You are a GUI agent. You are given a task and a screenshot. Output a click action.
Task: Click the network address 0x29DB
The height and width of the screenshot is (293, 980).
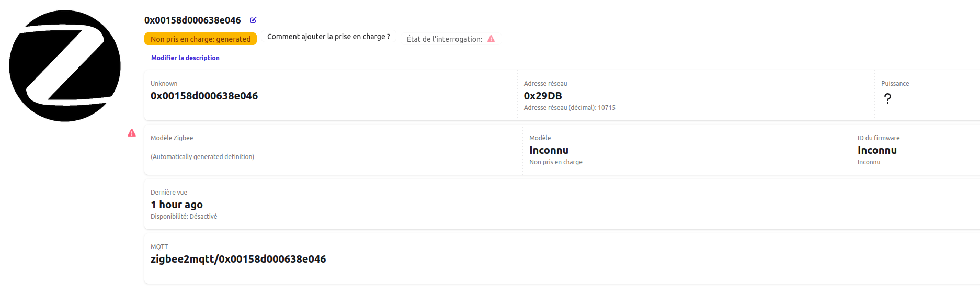pos(543,96)
